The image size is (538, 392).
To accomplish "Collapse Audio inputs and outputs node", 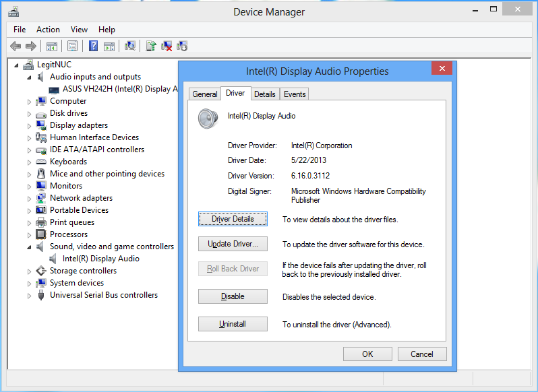I will [29, 77].
